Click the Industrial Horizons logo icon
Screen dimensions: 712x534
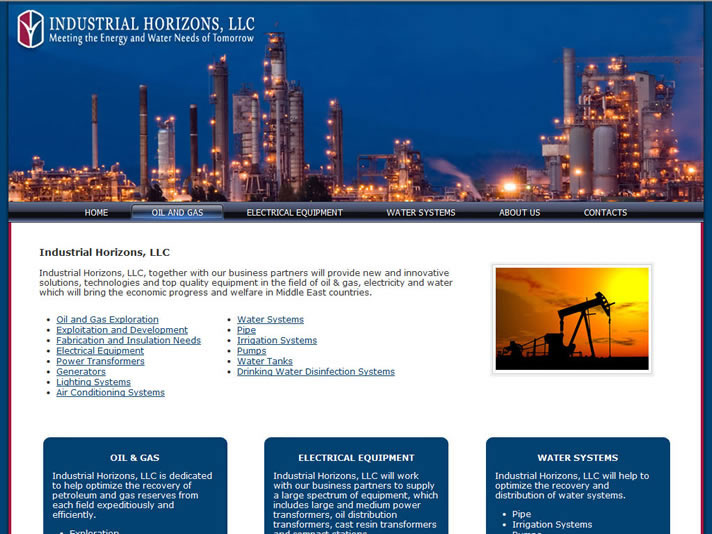(31, 29)
